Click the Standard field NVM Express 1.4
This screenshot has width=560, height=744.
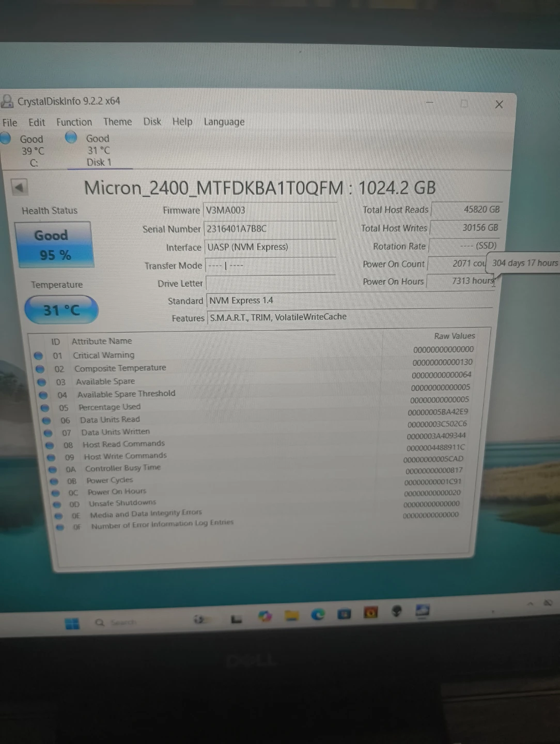(349, 300)
